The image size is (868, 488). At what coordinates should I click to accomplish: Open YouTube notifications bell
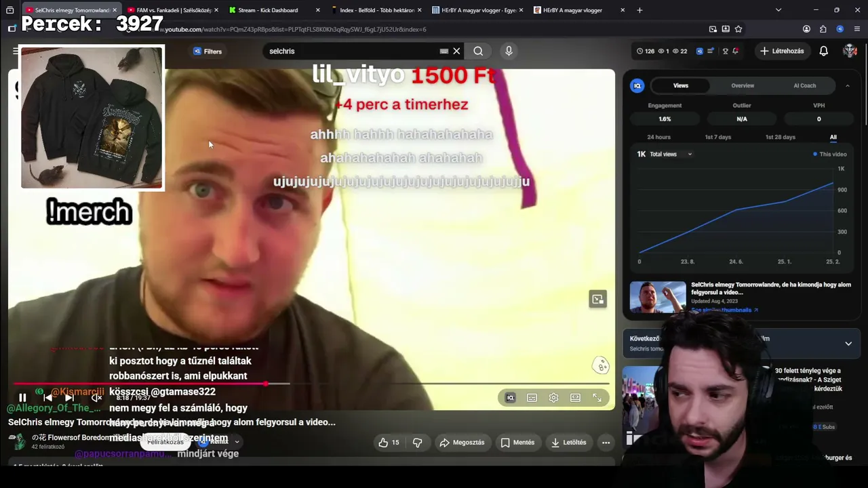point(824,51)
